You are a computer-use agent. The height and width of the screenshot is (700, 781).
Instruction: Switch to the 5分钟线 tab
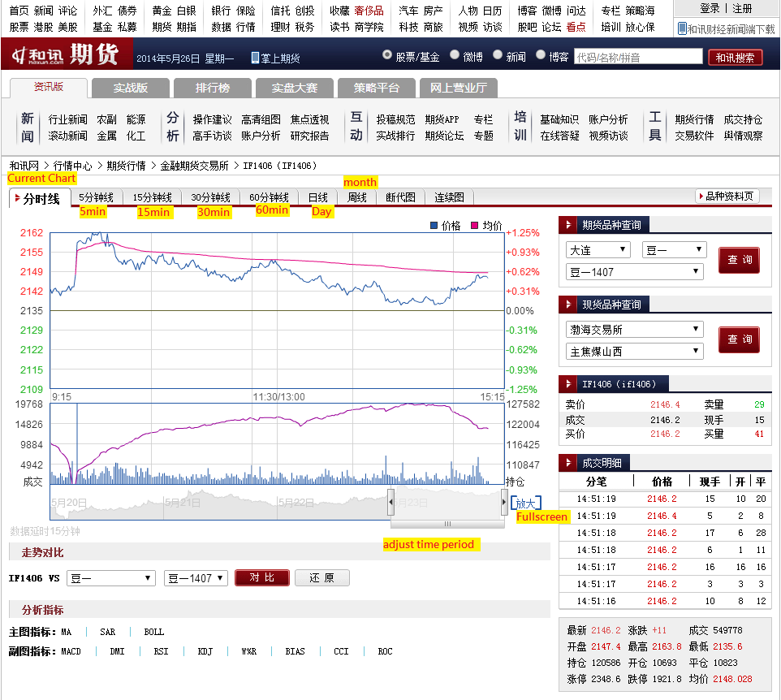pos(97,198)
